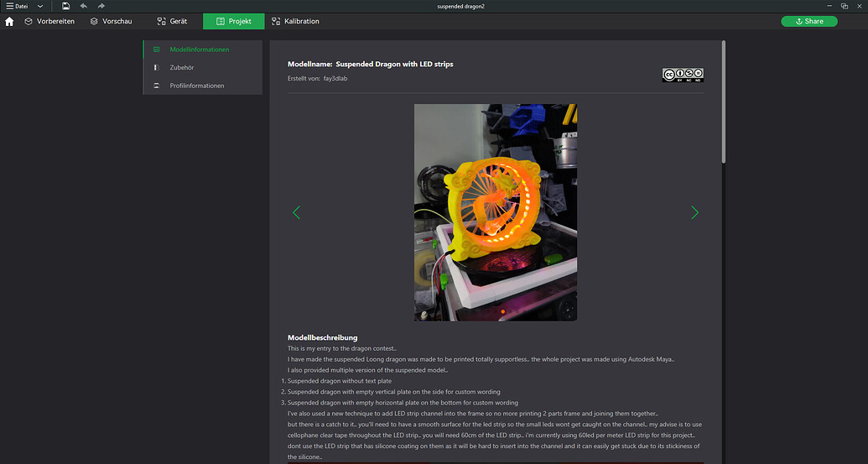Click the Creative Commons license badge
This screenshot has width=868, height=464.
pos(683,75)
